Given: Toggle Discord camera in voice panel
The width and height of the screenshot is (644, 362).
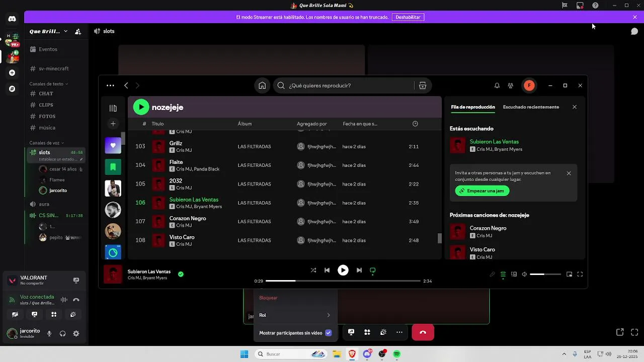Looking at the screenshot, I should [15, 314].
